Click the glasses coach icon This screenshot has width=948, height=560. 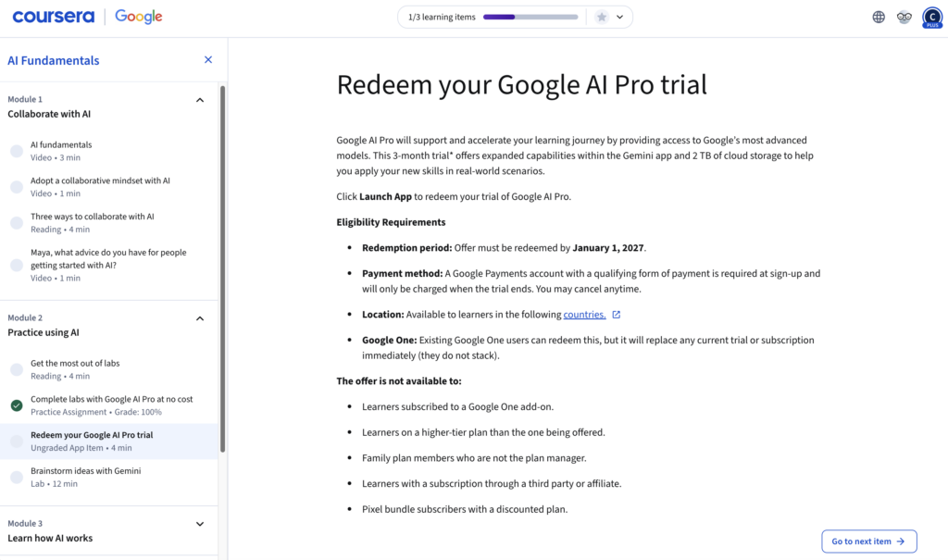[x=904, y=17]
